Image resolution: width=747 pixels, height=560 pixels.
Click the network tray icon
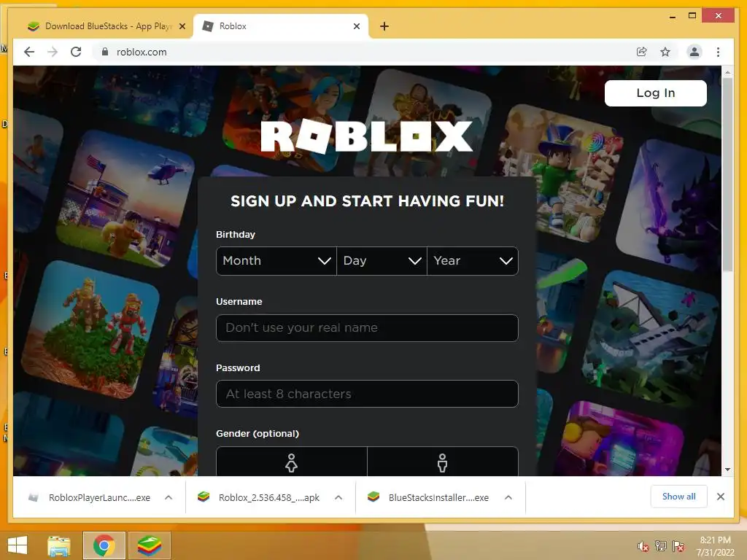[x=661, y=545]
